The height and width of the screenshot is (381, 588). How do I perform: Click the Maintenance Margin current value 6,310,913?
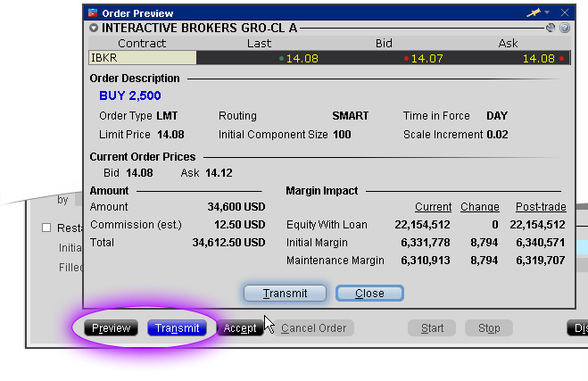(426, 261)
